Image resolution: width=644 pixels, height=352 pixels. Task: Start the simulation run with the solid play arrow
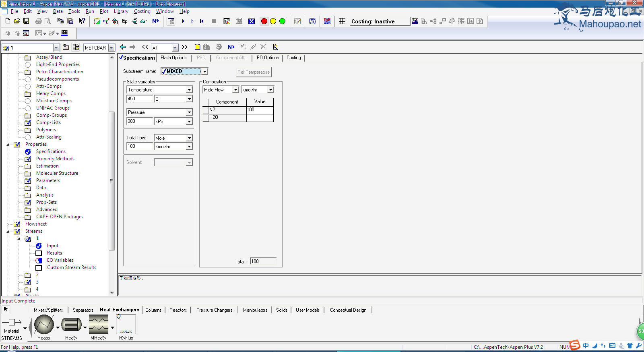point(183,21)
